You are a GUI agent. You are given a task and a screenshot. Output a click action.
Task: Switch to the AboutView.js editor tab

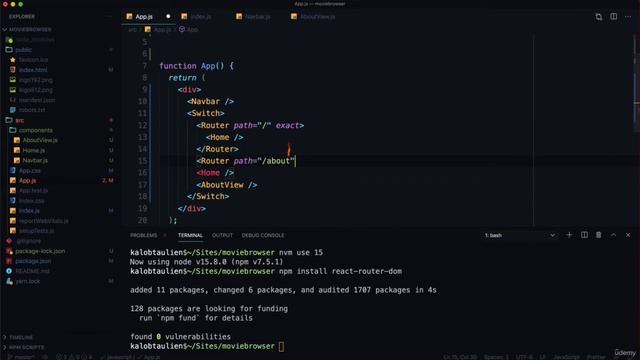click(x=317, y=17)
